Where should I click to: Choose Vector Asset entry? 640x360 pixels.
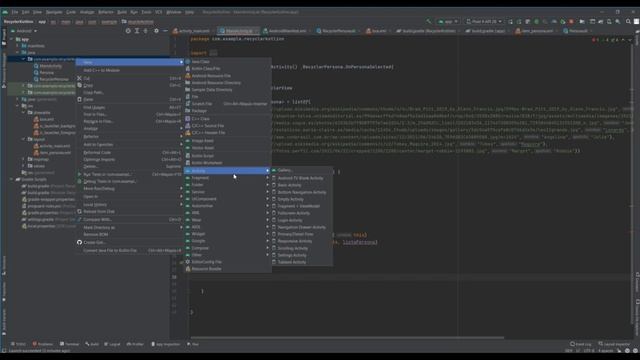pyautogui.click(x=227, y=148)
